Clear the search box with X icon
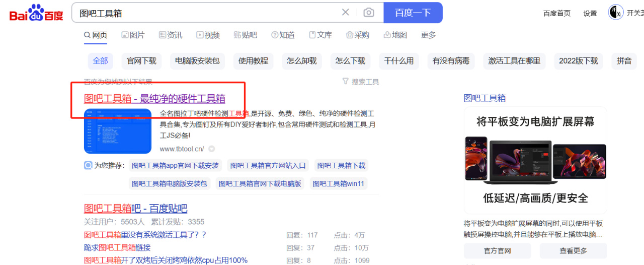The image size is (644, 265). pos(345,13)
